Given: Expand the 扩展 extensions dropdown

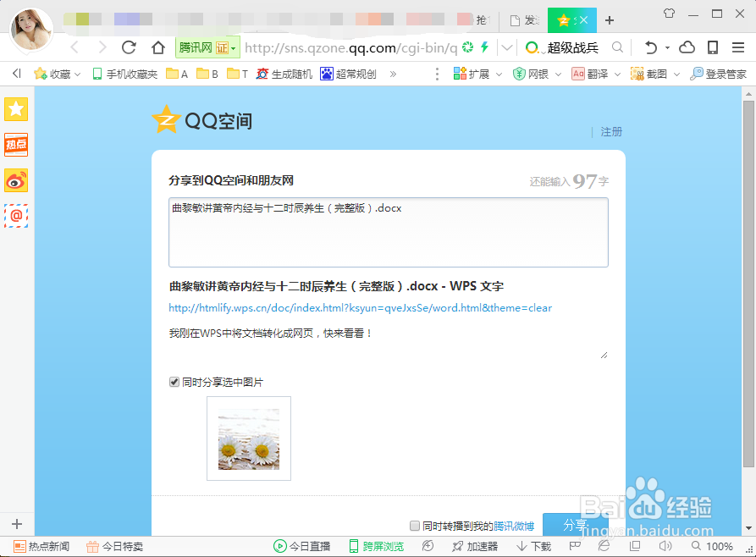Looking at the screenshot, I should coord(499,74).
